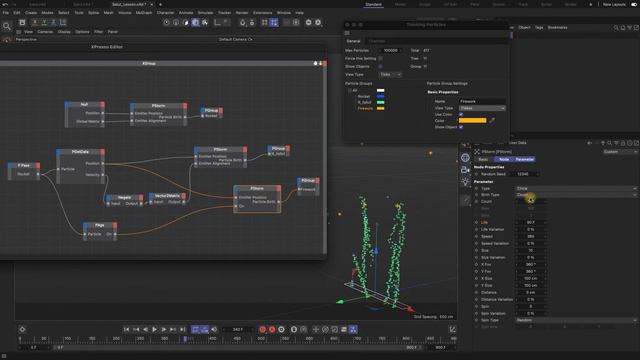Toggle the Count parameter keyframe dot
640x360 pixels.
tap(476, 202)
